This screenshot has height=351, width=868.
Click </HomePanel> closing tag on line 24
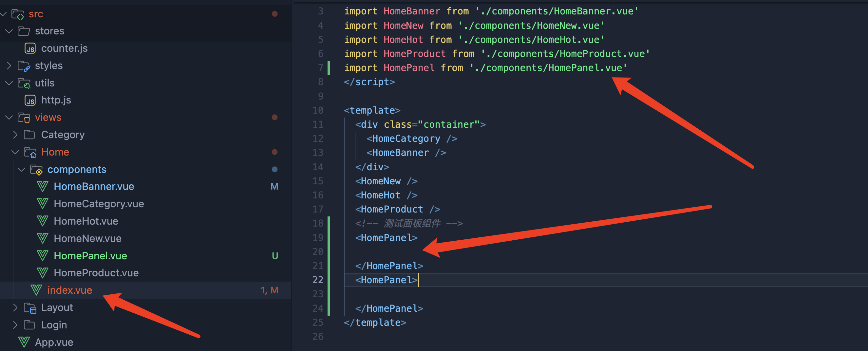tap(389, 308)
